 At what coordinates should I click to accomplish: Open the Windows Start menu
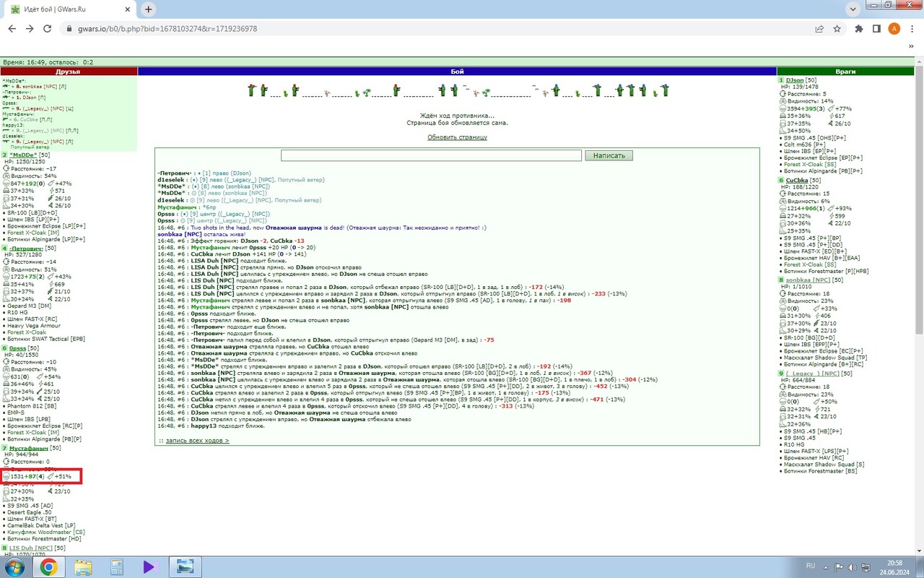coord(14,566)
